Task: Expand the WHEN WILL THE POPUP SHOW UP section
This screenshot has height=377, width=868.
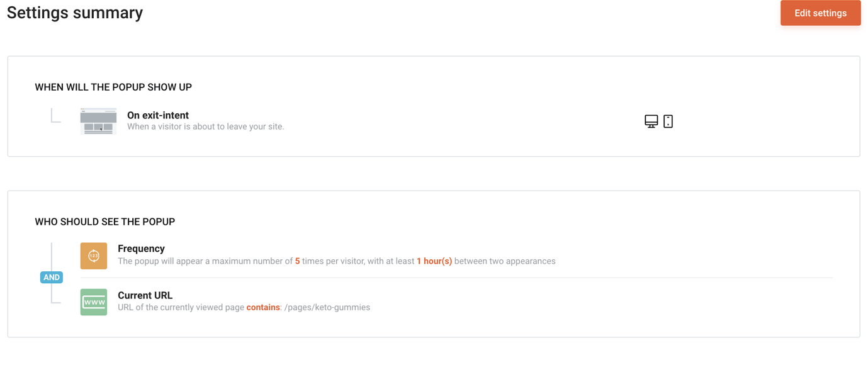Action: click(x=113, y=87)
